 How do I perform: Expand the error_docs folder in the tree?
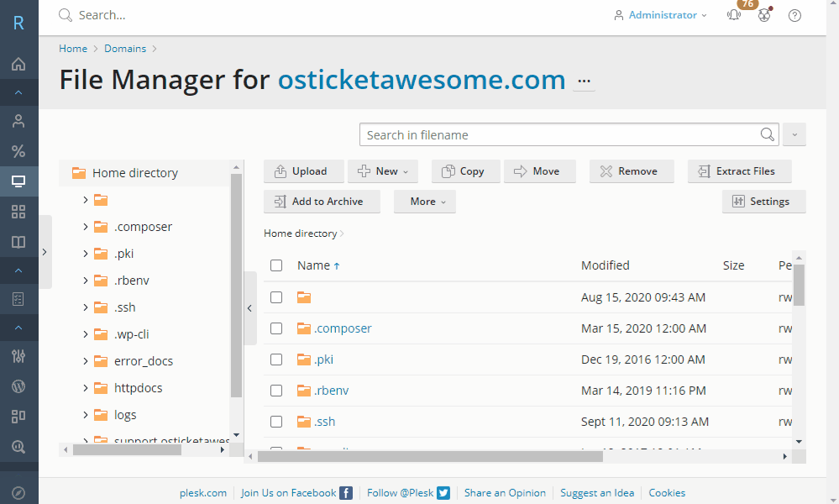[x=86, y=361]
